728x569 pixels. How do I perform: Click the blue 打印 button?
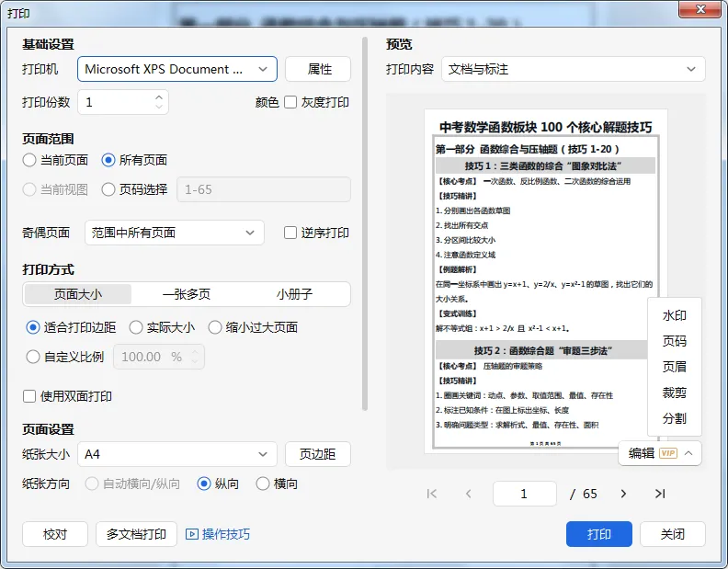coord(599,534)
